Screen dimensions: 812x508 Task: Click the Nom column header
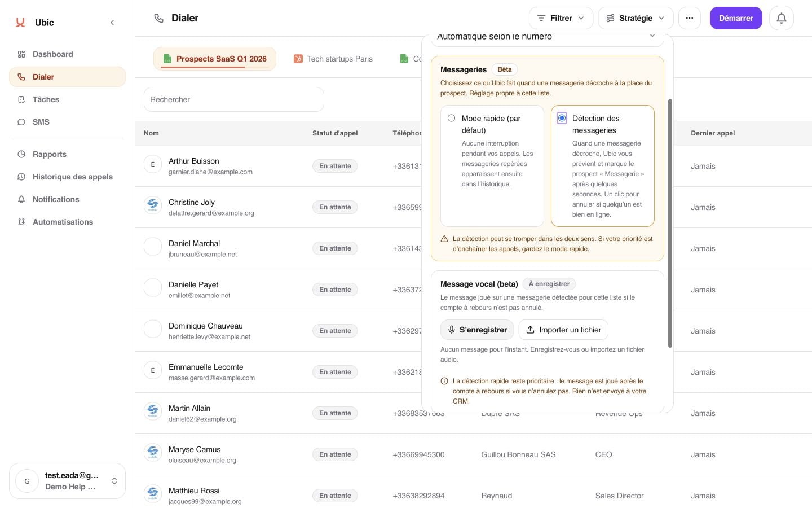click(151, 133)
